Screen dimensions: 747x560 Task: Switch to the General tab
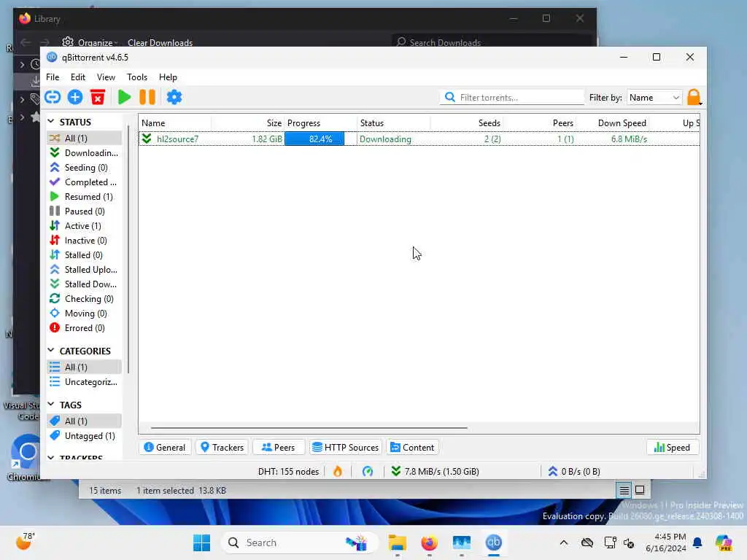point(165,448)
